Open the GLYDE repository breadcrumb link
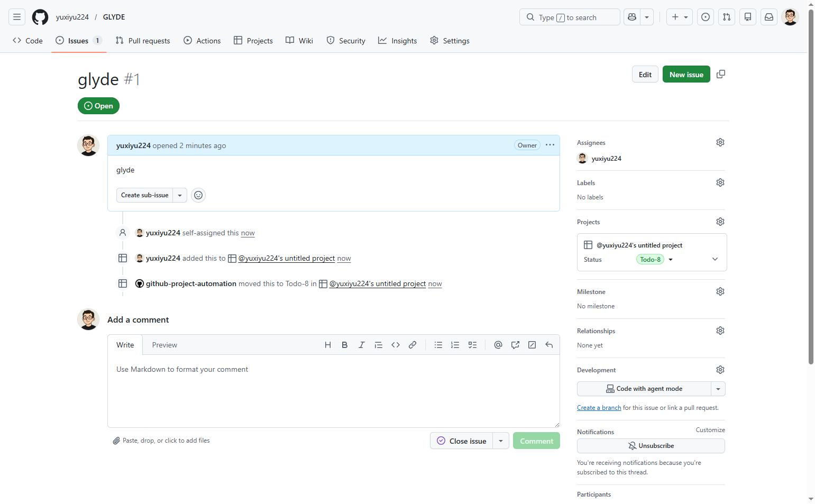 [x=114, y=17]
